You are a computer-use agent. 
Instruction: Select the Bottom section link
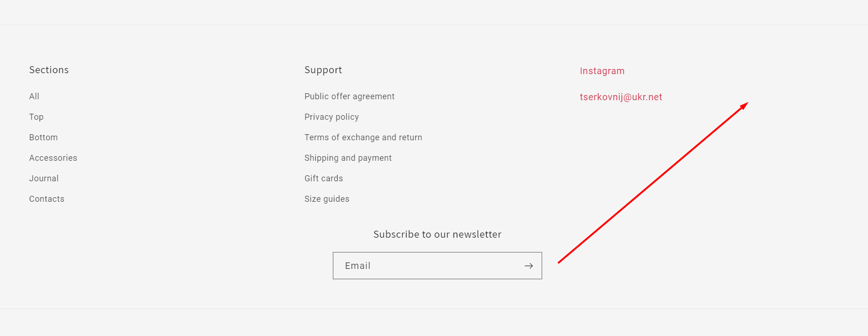click(x=44, y=137)
